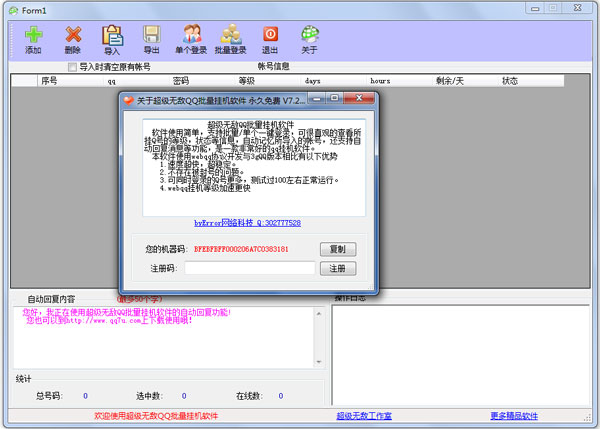Viewport: 600px width, 429px height.
Task: Click the 序号 column header
Action: 49,81
